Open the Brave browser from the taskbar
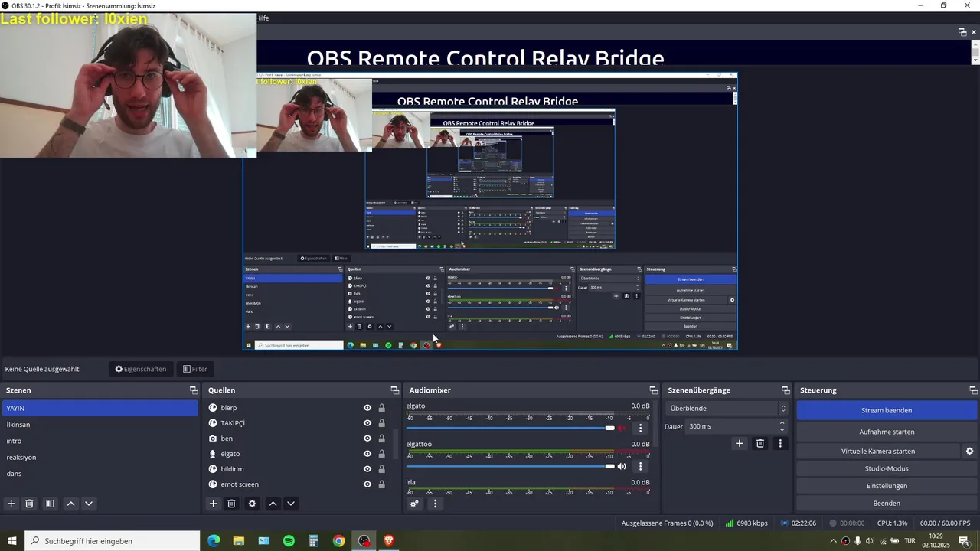The image size is (980, 551). click(x=389, y=541)
